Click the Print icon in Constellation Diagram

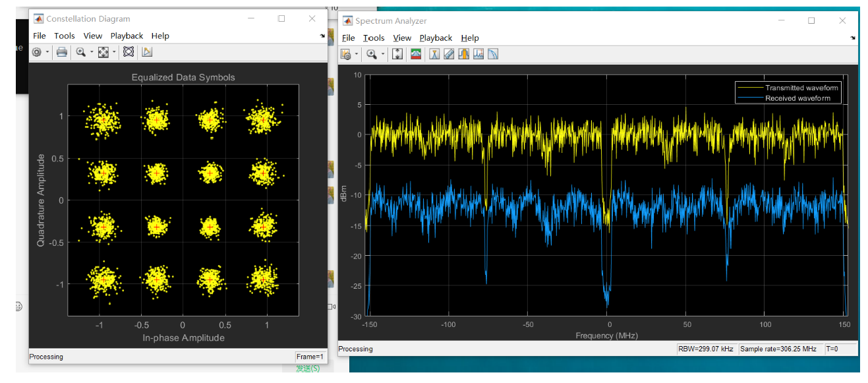click(x=62, y=52)
